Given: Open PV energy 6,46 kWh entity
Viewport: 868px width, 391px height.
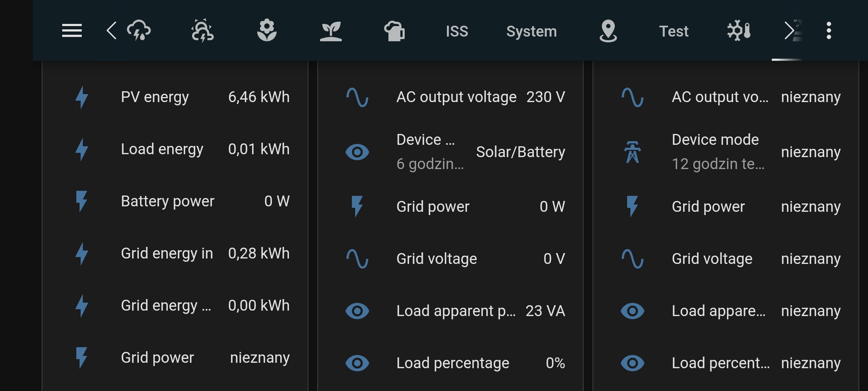Looking at the screenshot, I should (x=204, y=97).
